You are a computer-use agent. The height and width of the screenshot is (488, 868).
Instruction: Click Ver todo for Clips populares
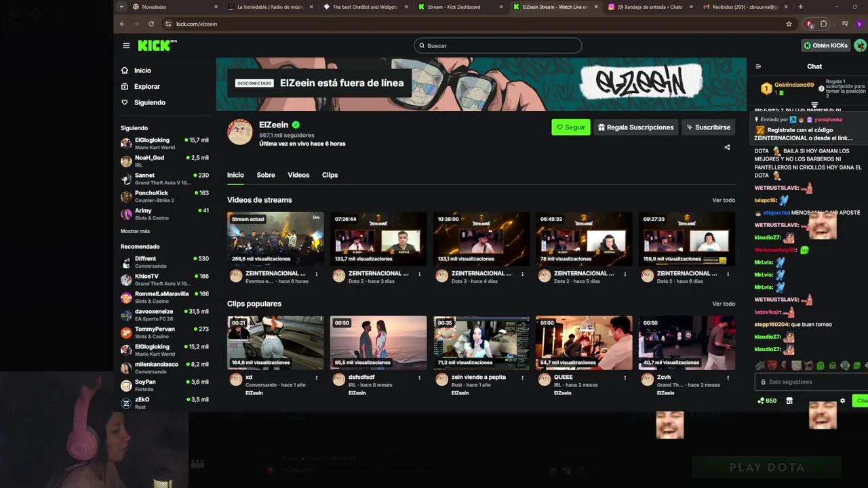click(x=724, y=304)
